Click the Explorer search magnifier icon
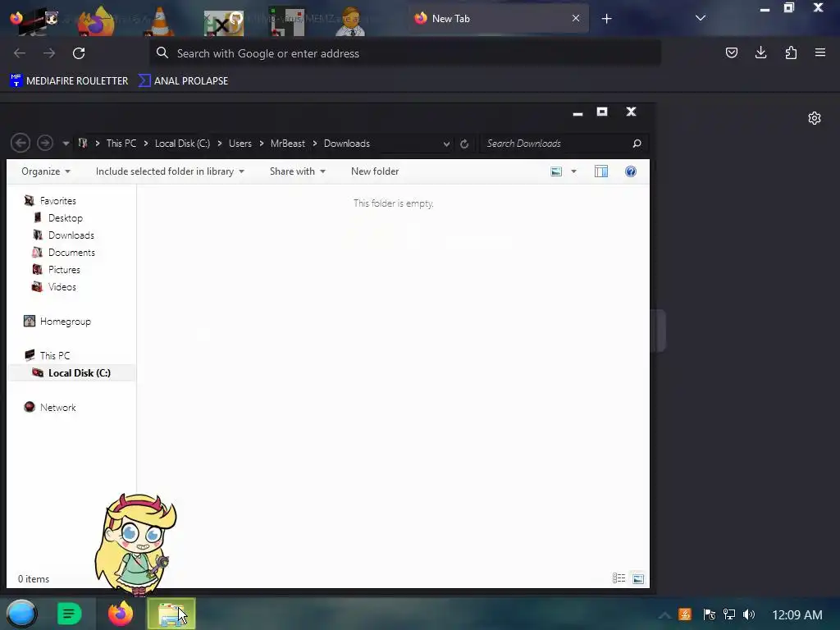 point(637,144)
